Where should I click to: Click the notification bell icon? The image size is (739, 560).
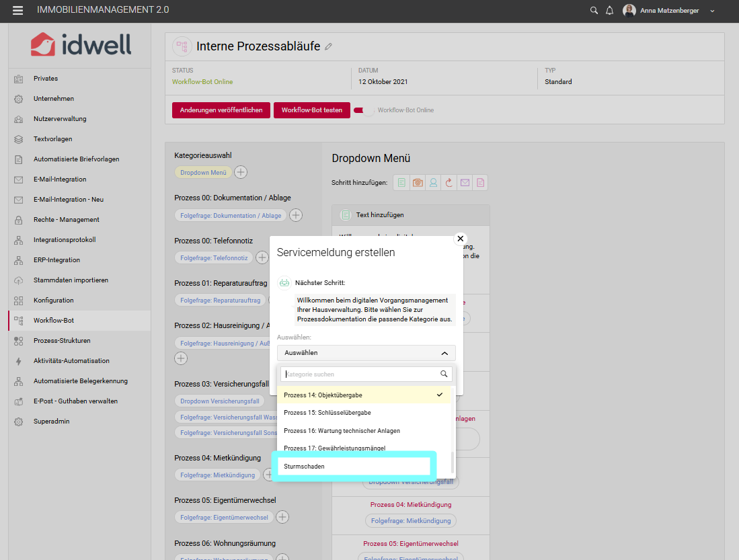tap(610, 10)
